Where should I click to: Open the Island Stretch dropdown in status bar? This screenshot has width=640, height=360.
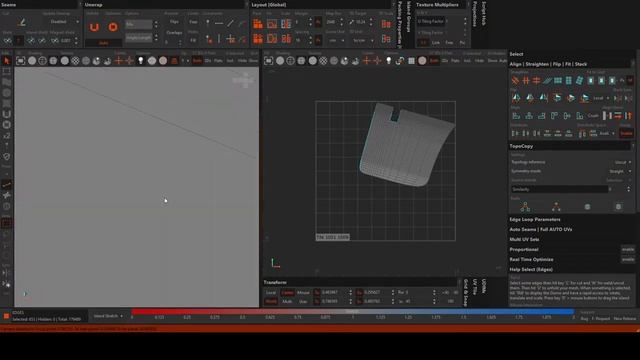pos(108,316)
